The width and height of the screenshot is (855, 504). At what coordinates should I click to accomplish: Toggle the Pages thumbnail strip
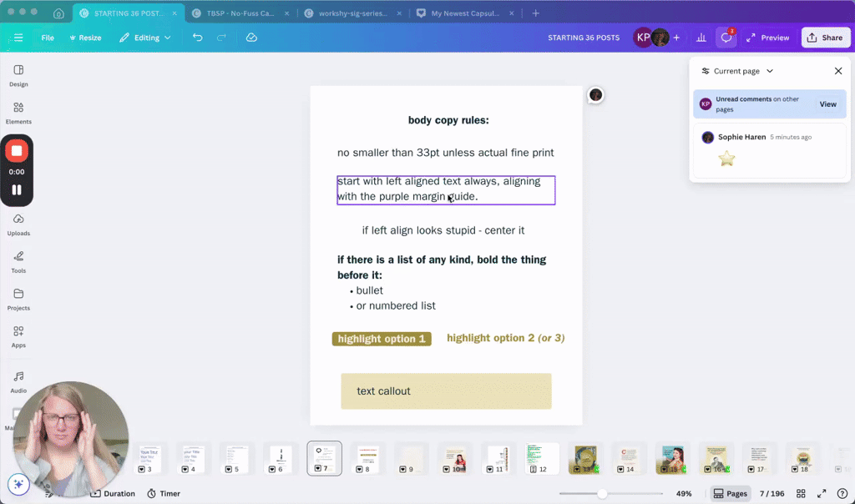(730, 494)
